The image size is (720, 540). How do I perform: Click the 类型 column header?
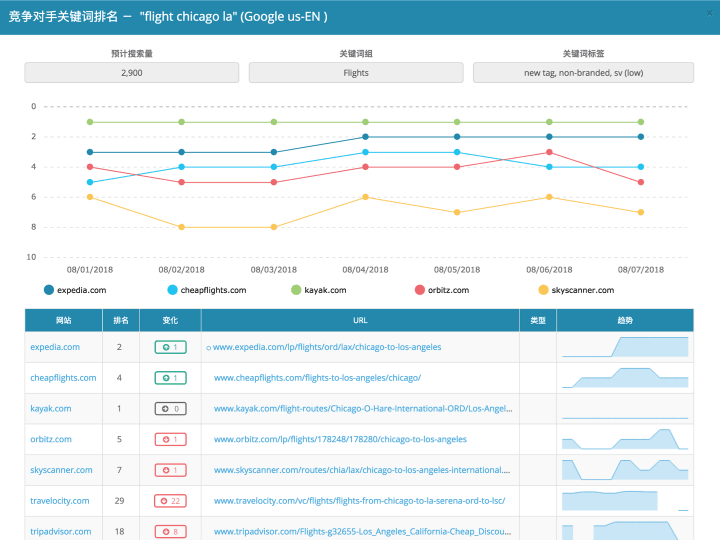click(x=538, y=321)
